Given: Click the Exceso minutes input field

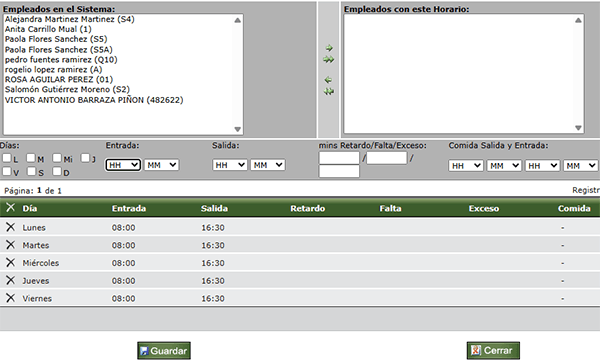Looking at the screenshot, I should 339,171.
